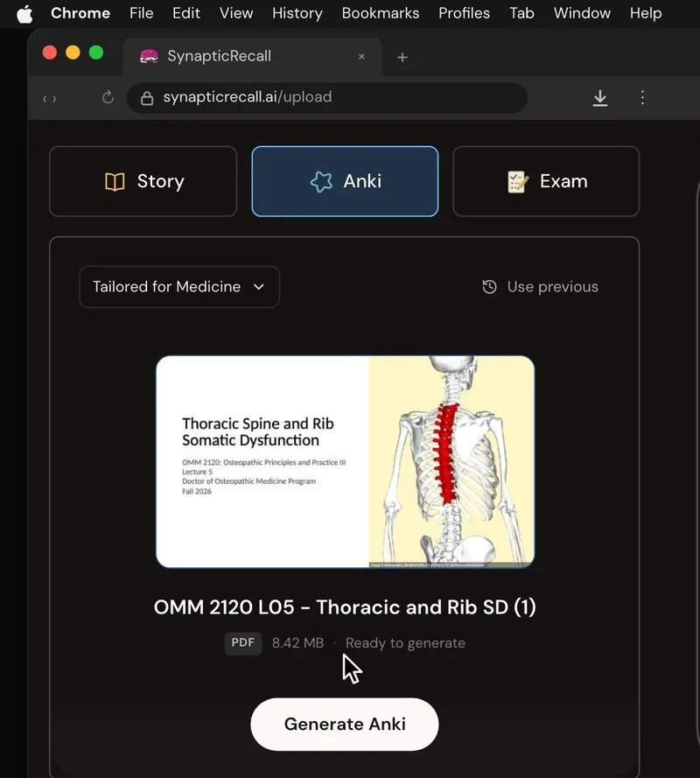Click the 8.42 MB file size
The height and width of the screenshot is (778, 700).
point(297,643)
